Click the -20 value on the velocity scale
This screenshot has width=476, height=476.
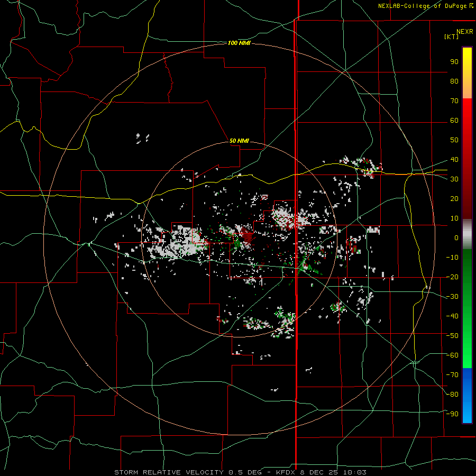[452, 277]
